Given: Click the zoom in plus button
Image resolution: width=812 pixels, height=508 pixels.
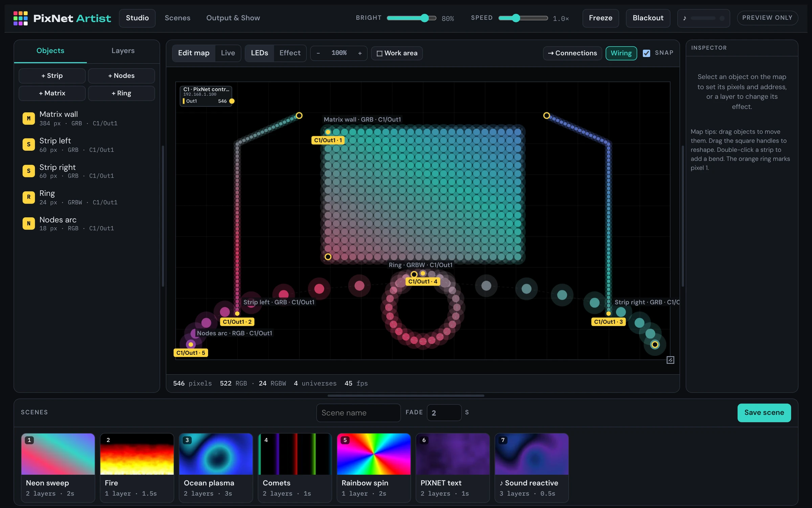Looking at the screenshot, I should [360, 53].
